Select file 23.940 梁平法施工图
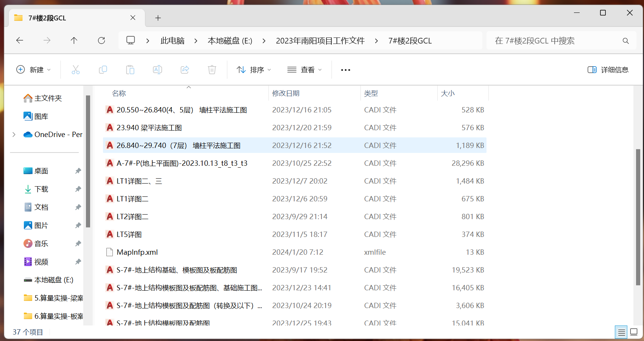 [295, 128]
